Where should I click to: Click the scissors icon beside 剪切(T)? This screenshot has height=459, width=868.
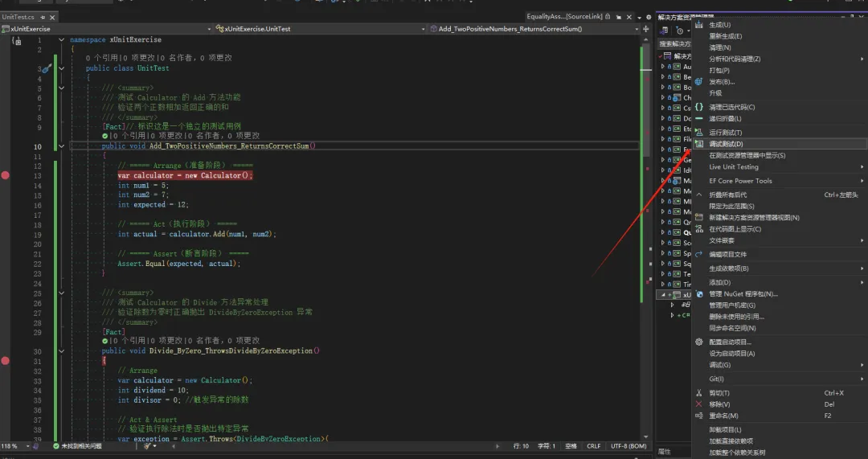[x=699, y=393]
